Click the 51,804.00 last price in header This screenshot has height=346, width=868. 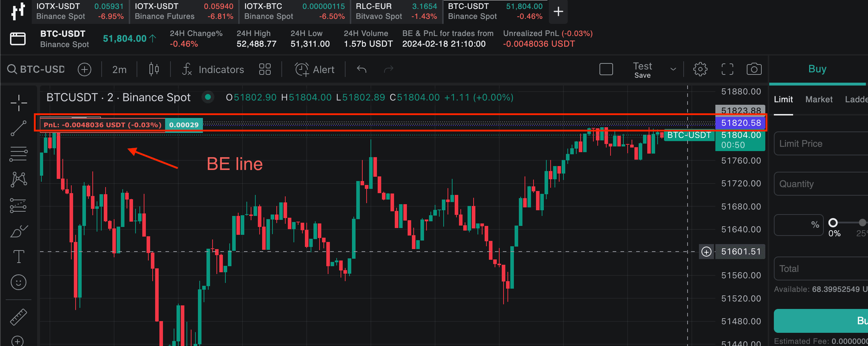[x=125, y=38]
